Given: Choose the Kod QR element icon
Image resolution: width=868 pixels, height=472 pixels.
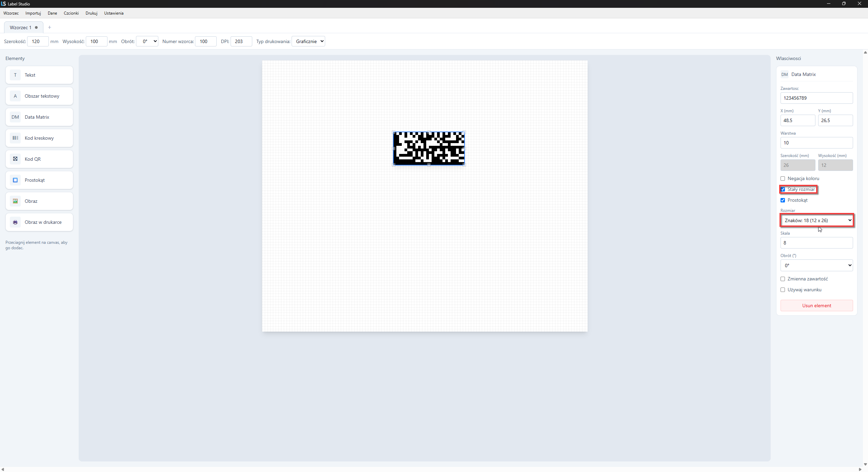Looking at the screenshot, I should [x=15, y=159].
